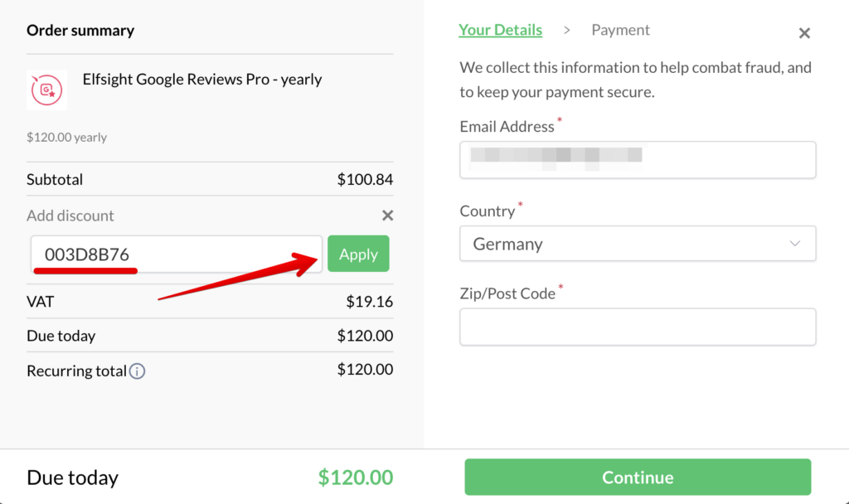Image resolution: width=849 pixels, height=504 pixels.
Task: Apply the discount code 003D8B76
Action: [358, 254]
